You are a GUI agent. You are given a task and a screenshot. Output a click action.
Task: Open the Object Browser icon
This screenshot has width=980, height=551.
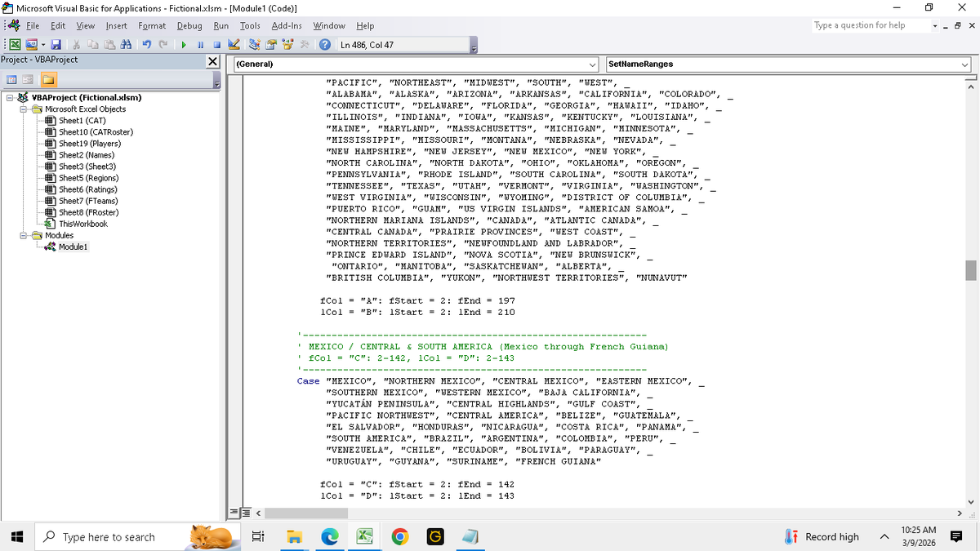[x=287, y=45]
